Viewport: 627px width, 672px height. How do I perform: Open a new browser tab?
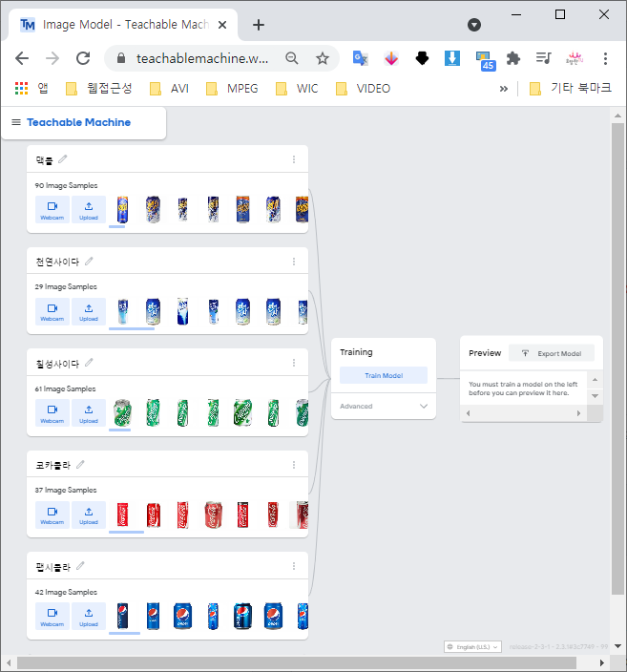(259, 25)
